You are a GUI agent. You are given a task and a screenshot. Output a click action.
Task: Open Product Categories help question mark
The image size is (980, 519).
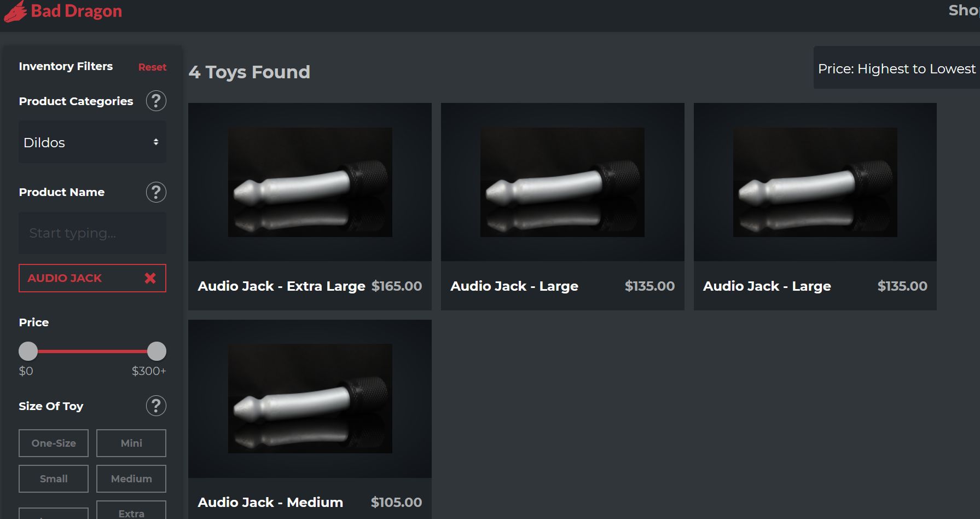click(156, 101)
